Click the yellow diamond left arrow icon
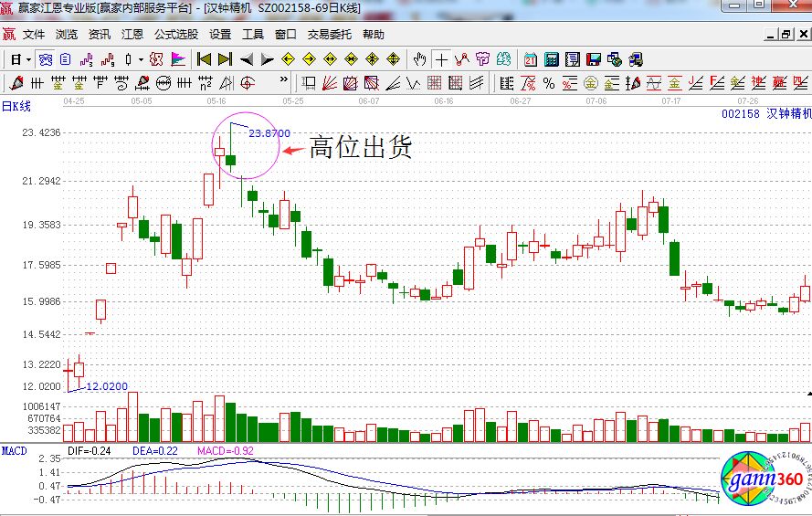 (288, 59)
